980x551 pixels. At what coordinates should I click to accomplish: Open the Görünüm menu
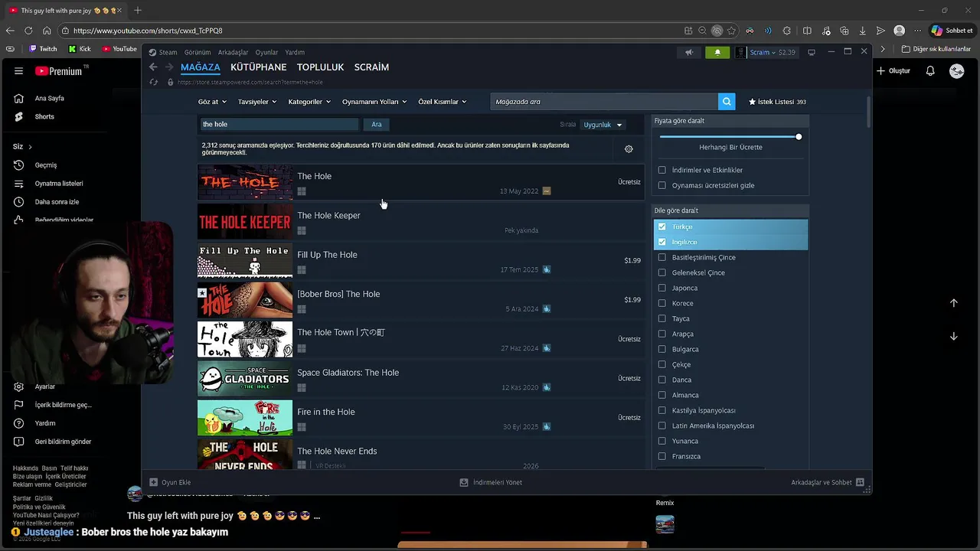click(x=198, y=52)
